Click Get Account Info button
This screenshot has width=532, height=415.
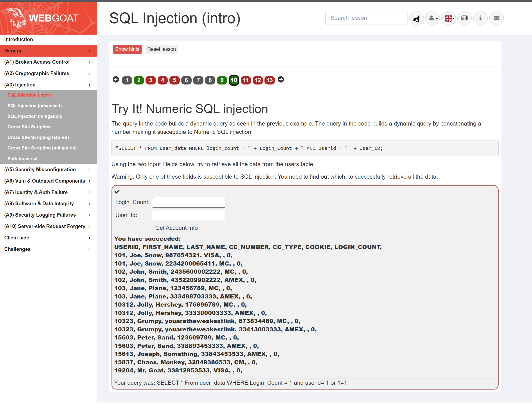176,228
